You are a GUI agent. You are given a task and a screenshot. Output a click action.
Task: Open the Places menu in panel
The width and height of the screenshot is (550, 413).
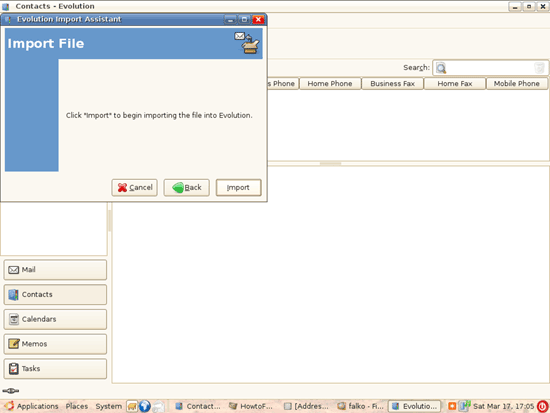[76, 406]
